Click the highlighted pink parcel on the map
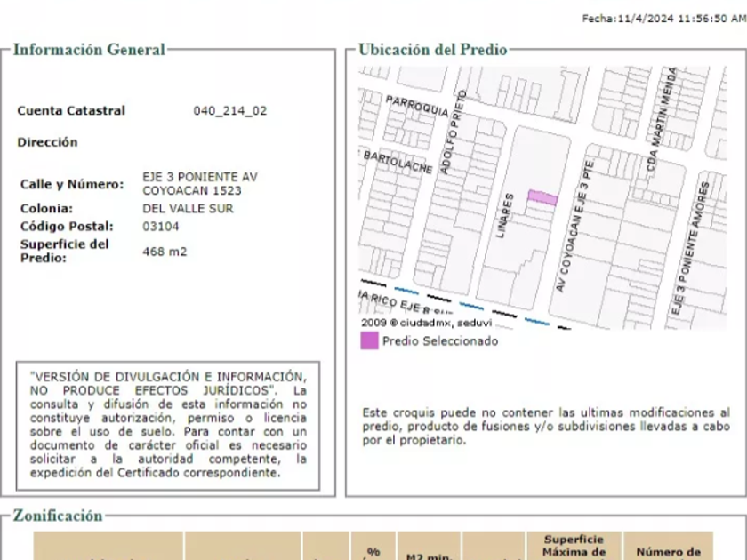The width and height of the screenshot is (747, 560). 543,197
